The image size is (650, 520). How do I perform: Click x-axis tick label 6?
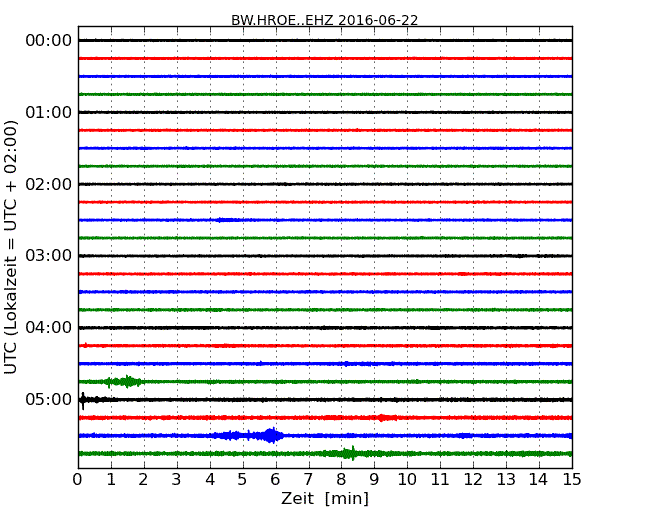276,480
